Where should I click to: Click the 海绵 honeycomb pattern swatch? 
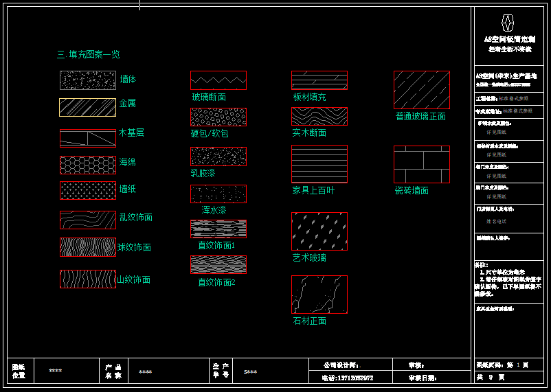[87, 165]
